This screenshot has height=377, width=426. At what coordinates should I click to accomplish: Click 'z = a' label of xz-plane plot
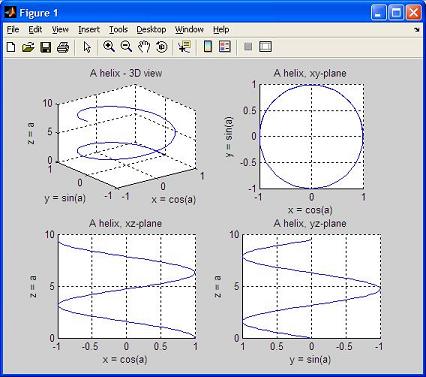point(33,286)
